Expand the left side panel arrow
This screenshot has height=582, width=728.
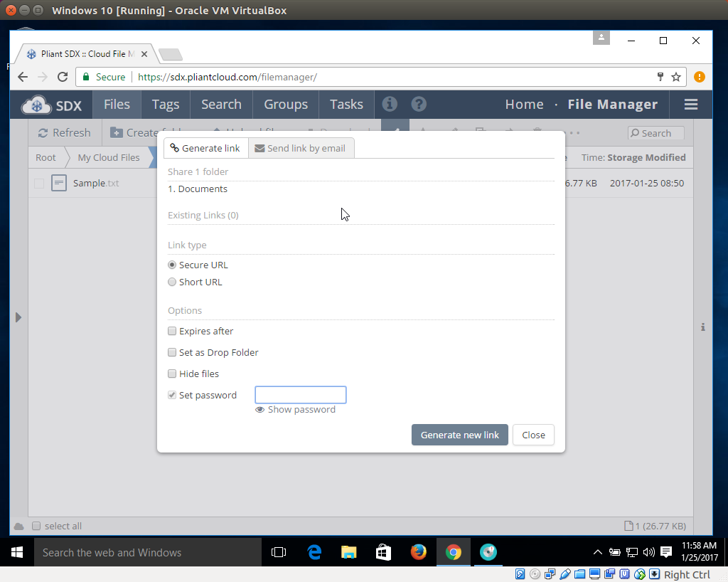point(18,318)
